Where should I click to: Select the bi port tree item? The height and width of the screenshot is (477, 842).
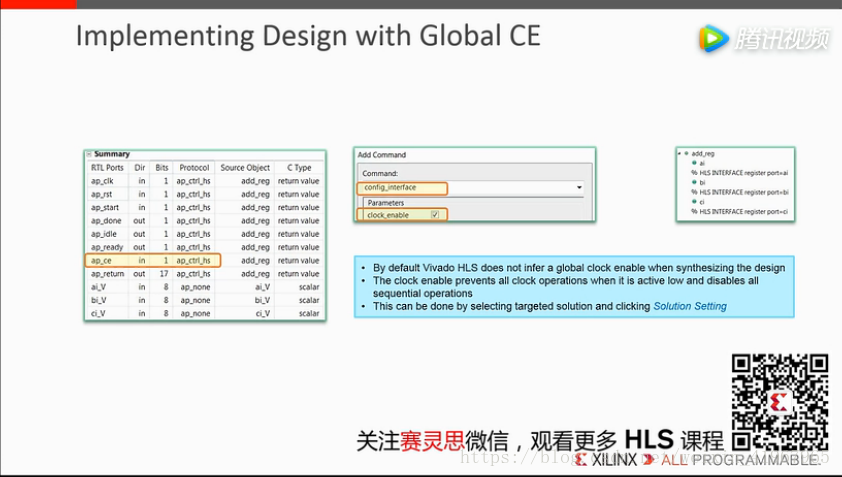[702, 183]
